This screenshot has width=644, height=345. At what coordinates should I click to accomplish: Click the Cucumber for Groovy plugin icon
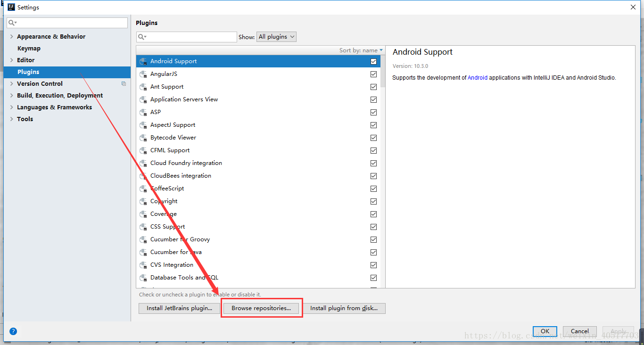pyautogui.click(x=143, y=239)
